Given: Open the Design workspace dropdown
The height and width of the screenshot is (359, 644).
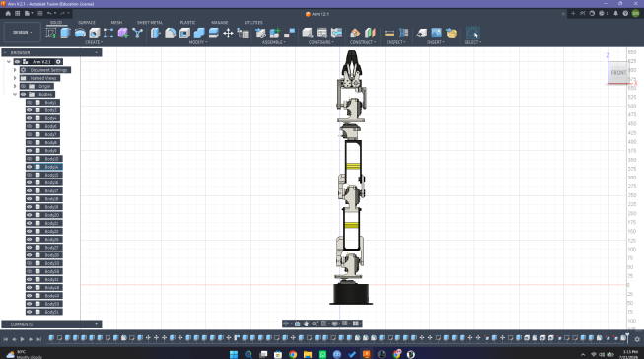Looking at the screenshot, I should coord(22,32).
